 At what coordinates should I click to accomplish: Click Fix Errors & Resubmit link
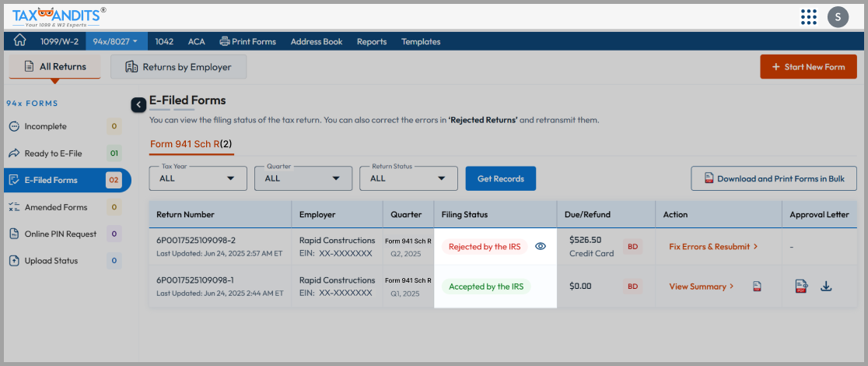click(713, 247)
